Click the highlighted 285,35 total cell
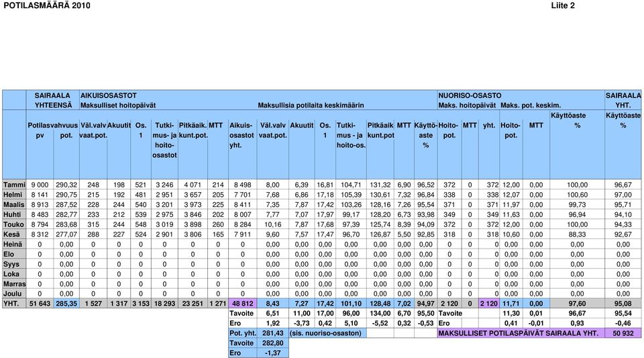Viewport: 644px width, 358px height. coord(66,304)
